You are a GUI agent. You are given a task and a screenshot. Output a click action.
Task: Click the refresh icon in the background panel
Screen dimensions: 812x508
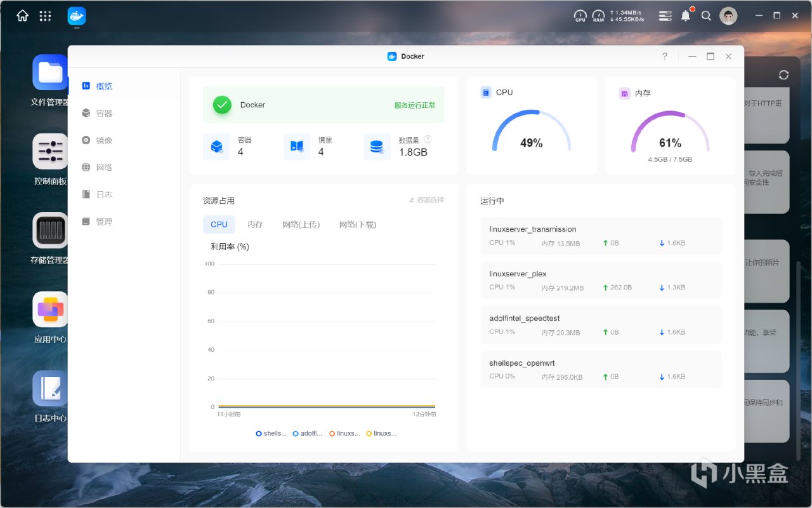click(783, 75)
